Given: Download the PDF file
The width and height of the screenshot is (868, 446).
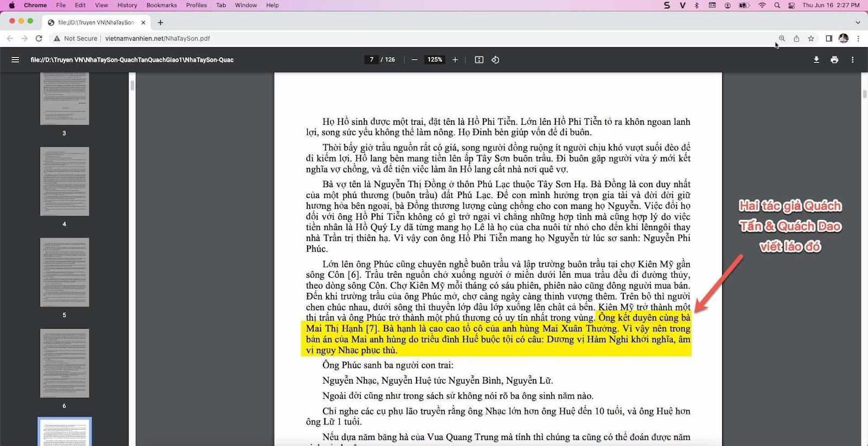Looking at the screenshot, I should 816,60.
